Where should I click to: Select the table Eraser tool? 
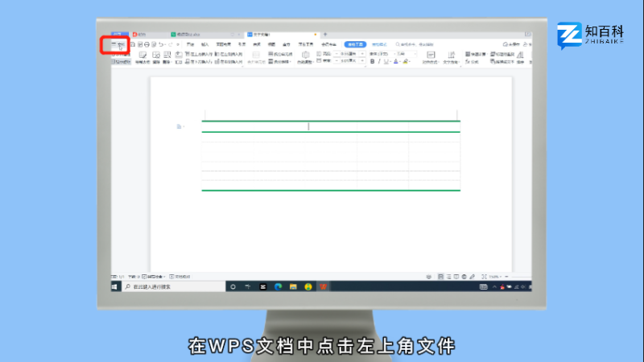(x=156, y=57)
